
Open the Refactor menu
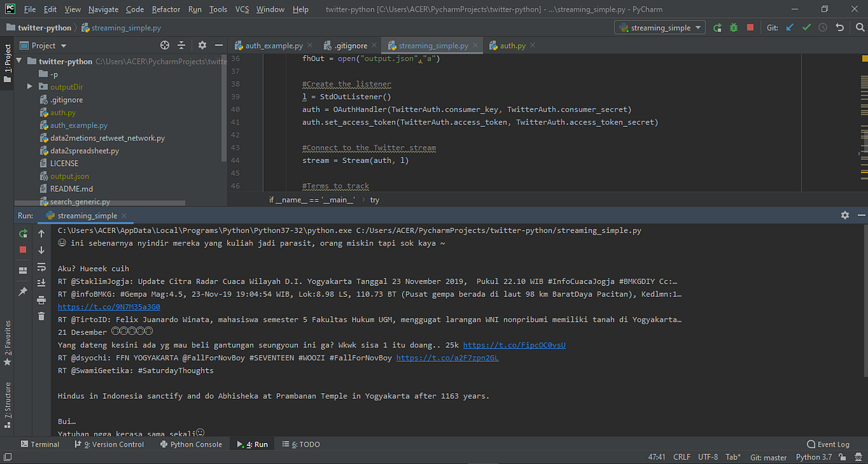coord(166,9)
